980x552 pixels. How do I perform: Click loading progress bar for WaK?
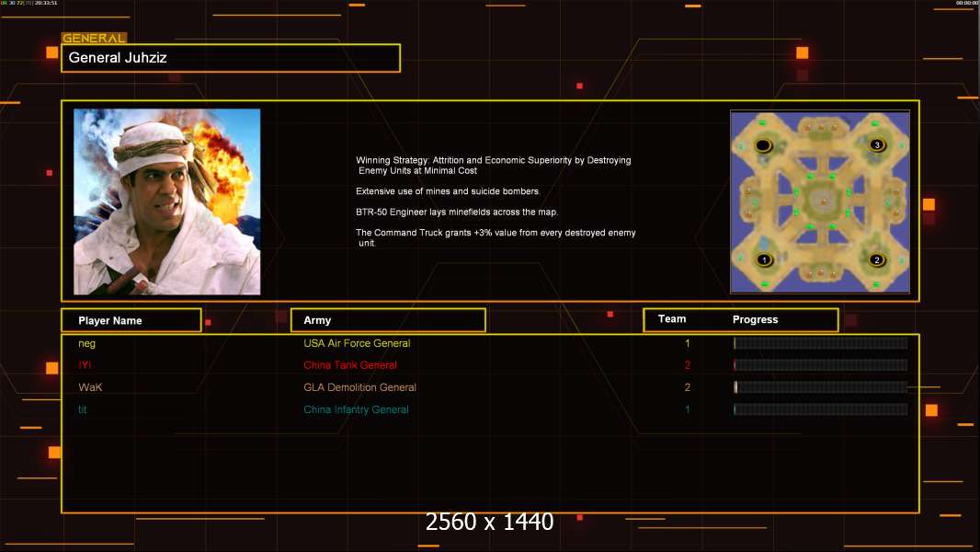point(821,387)
